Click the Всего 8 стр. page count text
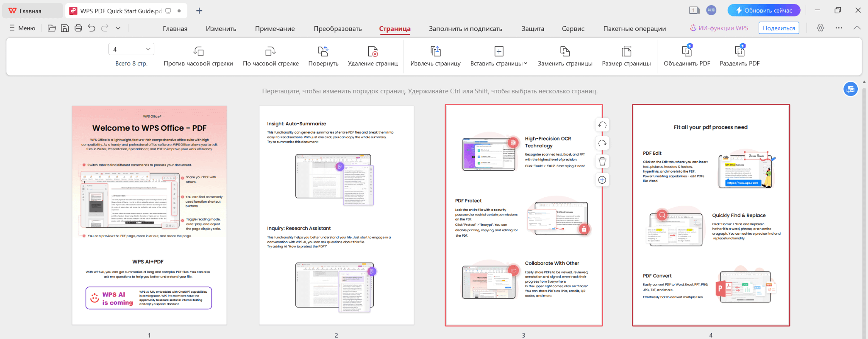Viewport: 868px width, 339px height. pyautogui.click(x=131, y=64)
